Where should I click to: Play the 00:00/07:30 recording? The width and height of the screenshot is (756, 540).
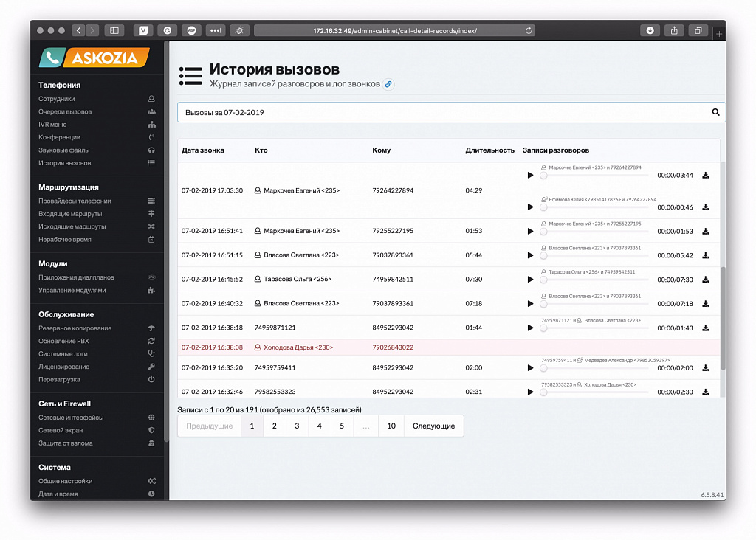(530, 280)
